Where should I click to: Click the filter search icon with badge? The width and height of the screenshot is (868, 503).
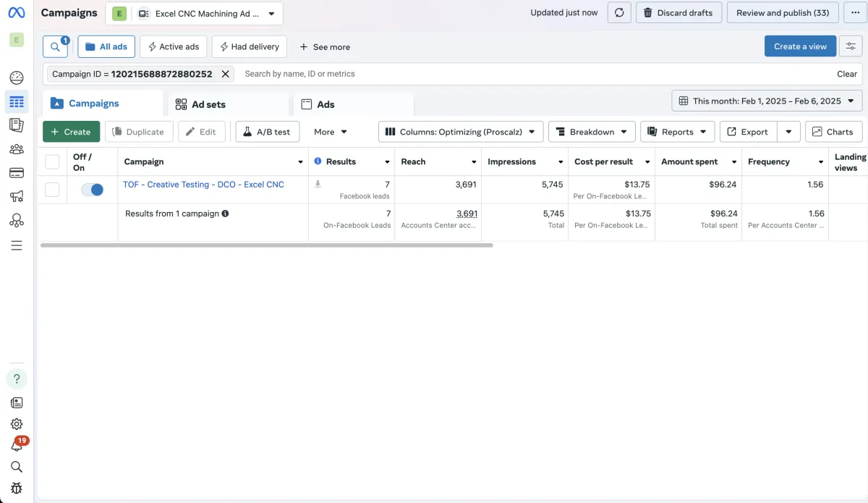55,46
